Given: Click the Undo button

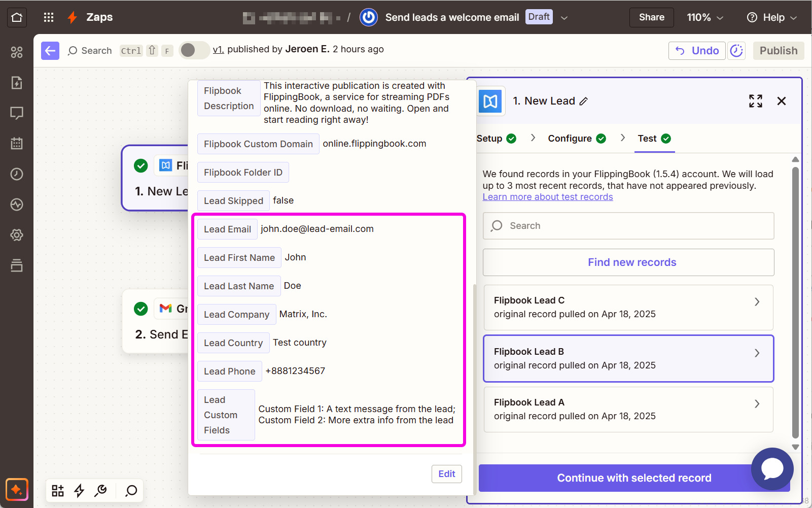Looking at the screenshot, I should tap(697, 51).
